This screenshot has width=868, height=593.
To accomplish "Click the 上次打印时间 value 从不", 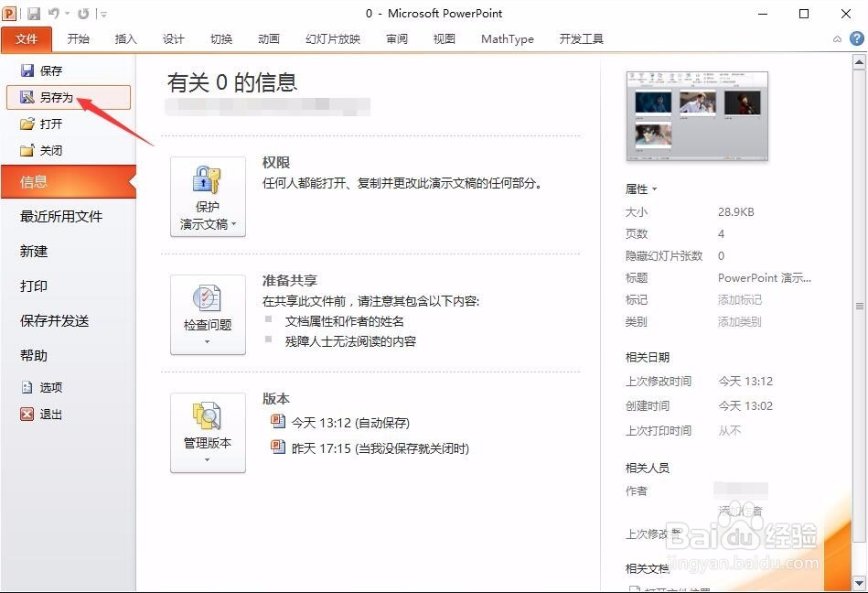I will (730, 431).
